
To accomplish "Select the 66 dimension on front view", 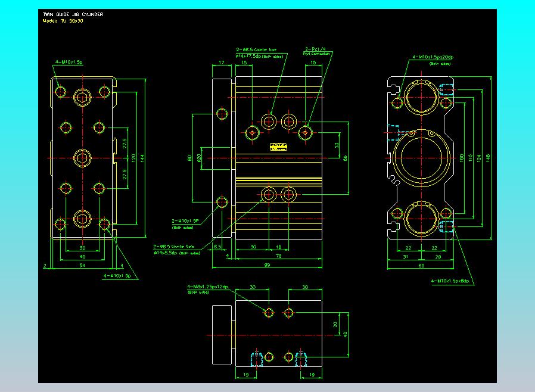I will (345, 157).
